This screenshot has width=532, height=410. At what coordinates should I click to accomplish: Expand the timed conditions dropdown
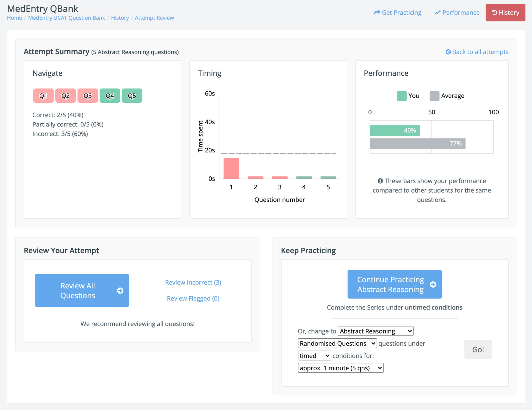tap(314, 356)
